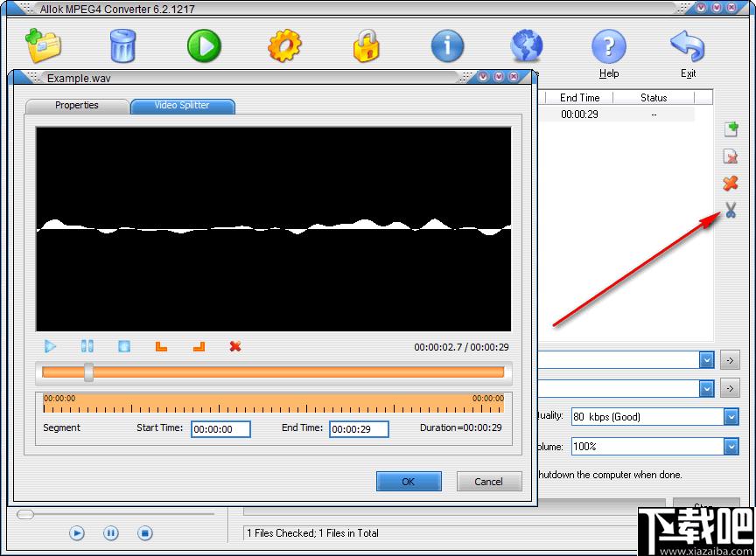The image size is (756, 556).
Task: Click the Status column header
Action: click(654, 98)
